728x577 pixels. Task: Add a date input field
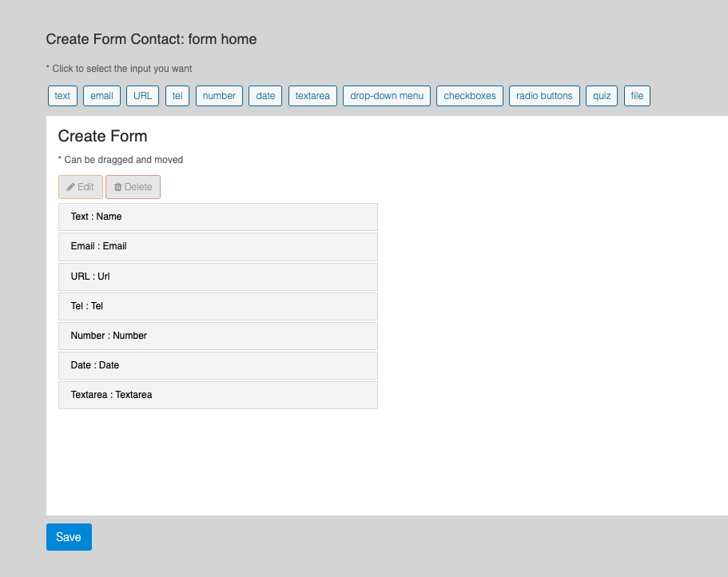pyautogui.click(x=265, y=96)
